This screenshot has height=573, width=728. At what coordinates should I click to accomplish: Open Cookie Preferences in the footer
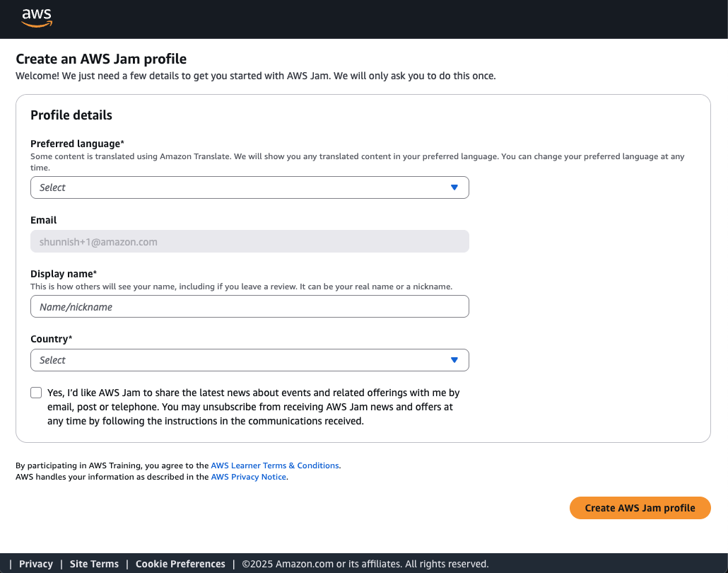click(x=180, y=564)
